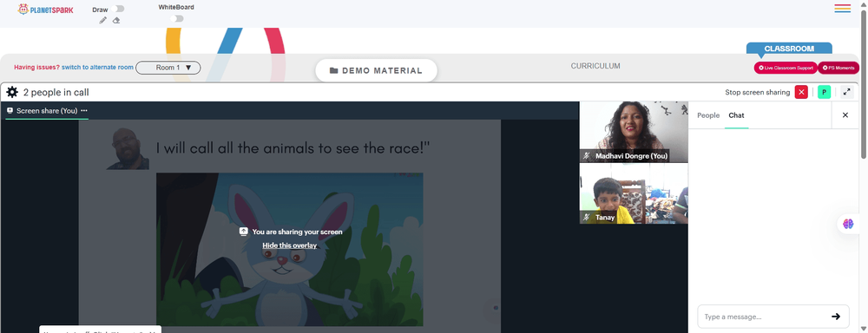
Task: Open the Room 1 dropdown
Action: pos(168,68)
